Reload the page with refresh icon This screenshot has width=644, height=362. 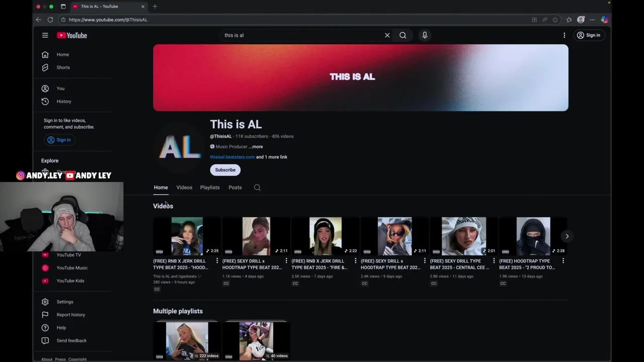pos(50,20)
